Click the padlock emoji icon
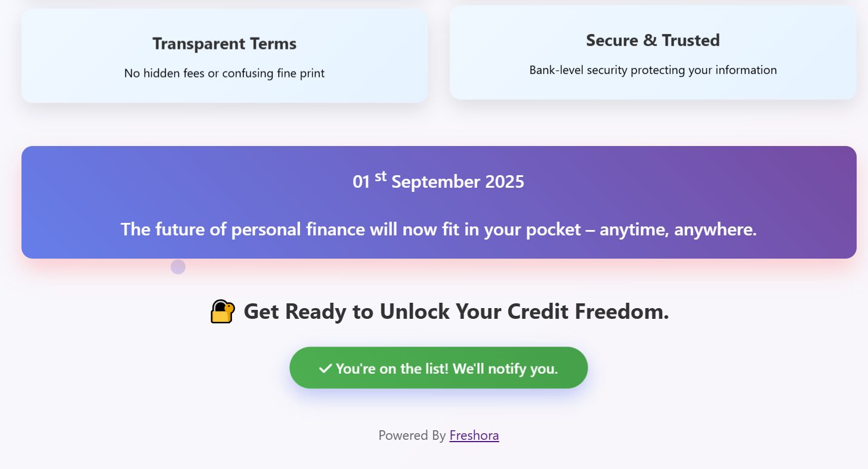868x469 pixels. 223,312
